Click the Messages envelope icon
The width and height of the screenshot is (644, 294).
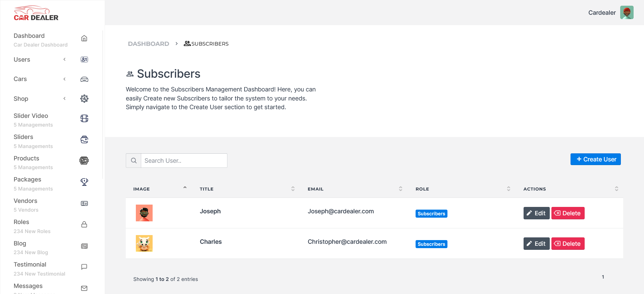tap(84, 288)
